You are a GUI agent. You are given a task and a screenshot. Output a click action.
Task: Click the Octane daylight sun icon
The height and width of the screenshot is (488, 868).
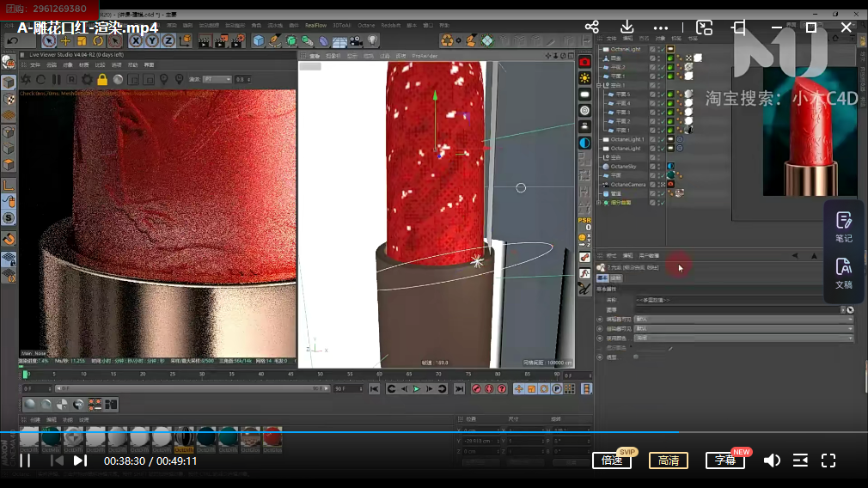pos(584,78)
